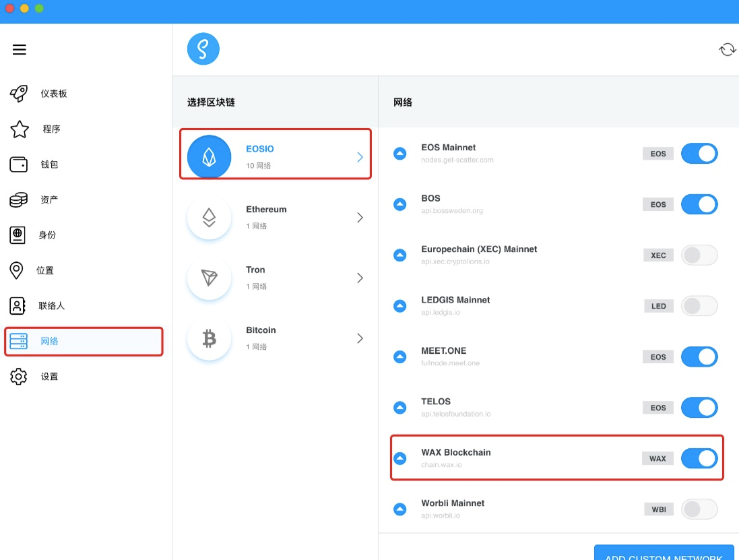Click the blue arrow icon beside LEDGIS Mainnet
739x560 pixels.
[x=399, y=306]
